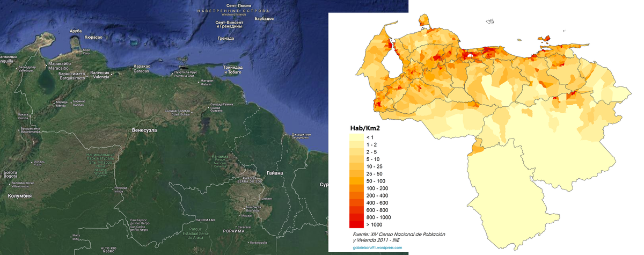The height and width of the screenshot is (255, 644).
Task: Select the '400 - 600' legend swatch
Action: 356,203
